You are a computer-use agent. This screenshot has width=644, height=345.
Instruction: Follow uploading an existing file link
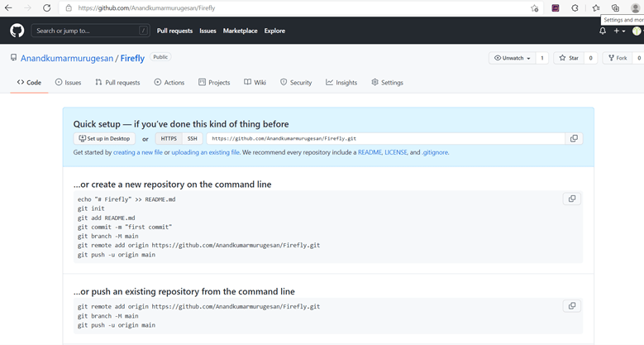(x=205, y=152)
